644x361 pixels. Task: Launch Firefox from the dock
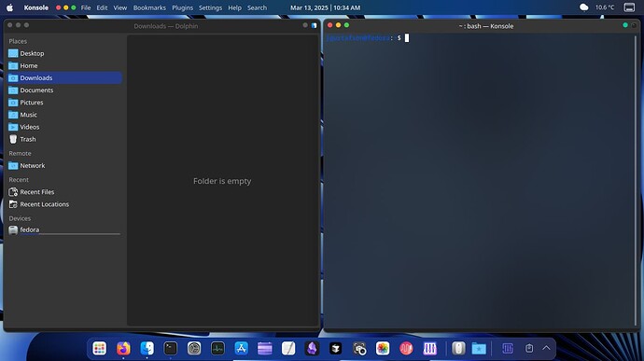point(123,348)
